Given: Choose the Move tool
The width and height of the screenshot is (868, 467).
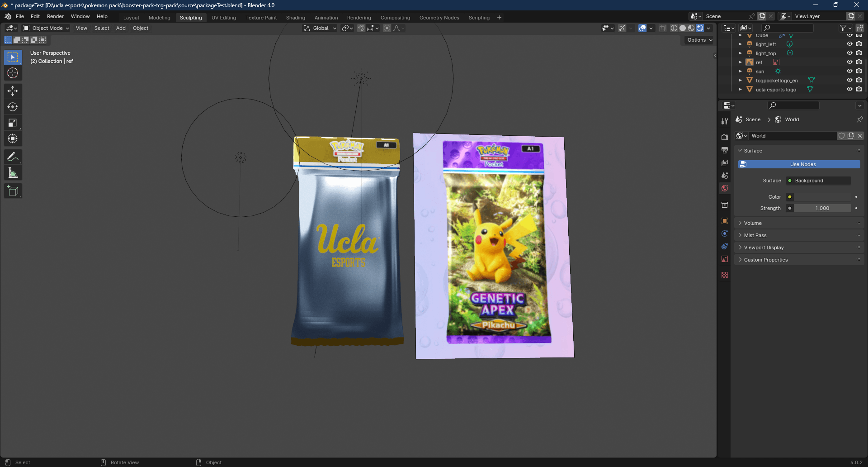Looking at the screenshot, I should pos(13,91).
